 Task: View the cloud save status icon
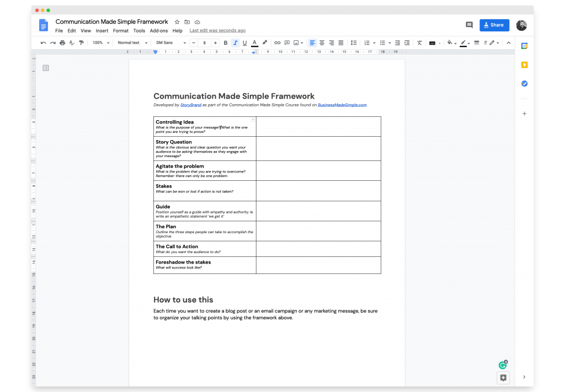coord(197,22)
